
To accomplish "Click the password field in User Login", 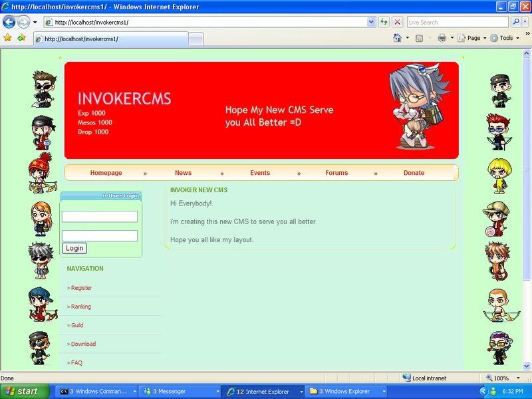I will (100, 236).
